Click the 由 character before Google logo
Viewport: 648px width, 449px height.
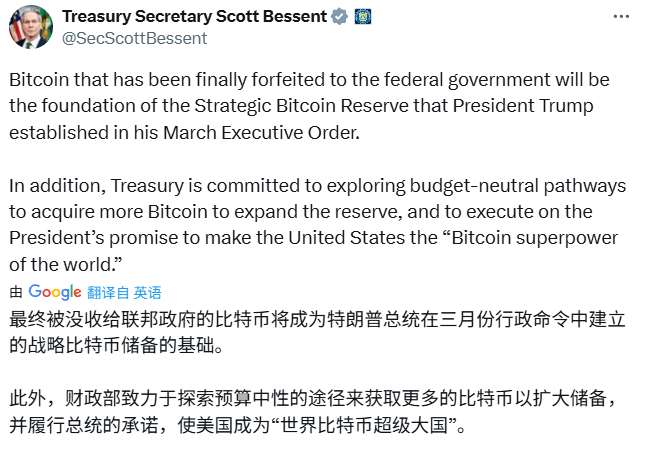click(x=16, y=292)
